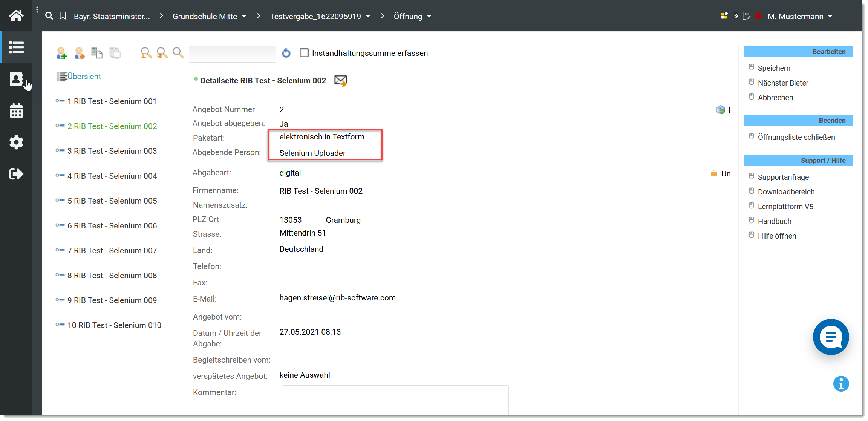Go to the home icon

point(16,16)
